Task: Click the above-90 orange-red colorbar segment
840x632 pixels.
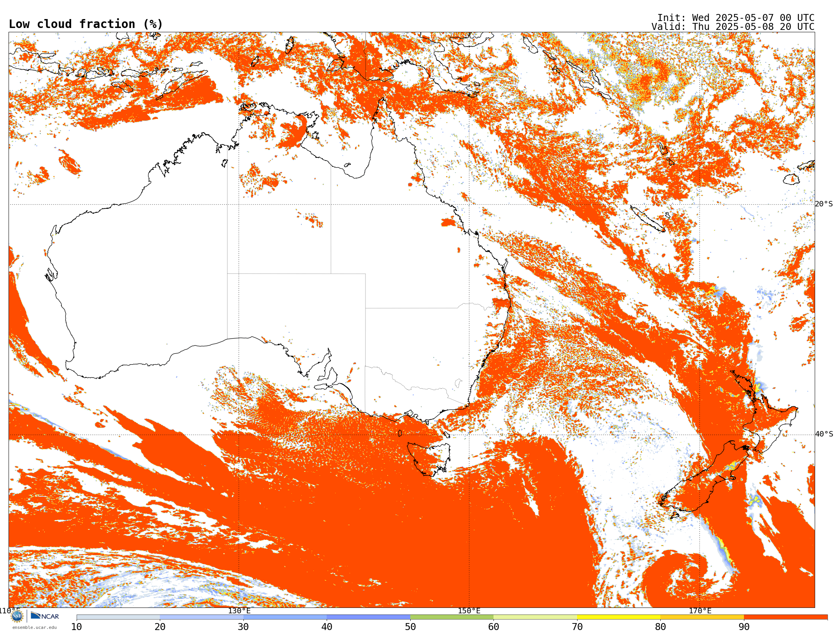Action: coord(786,617)
